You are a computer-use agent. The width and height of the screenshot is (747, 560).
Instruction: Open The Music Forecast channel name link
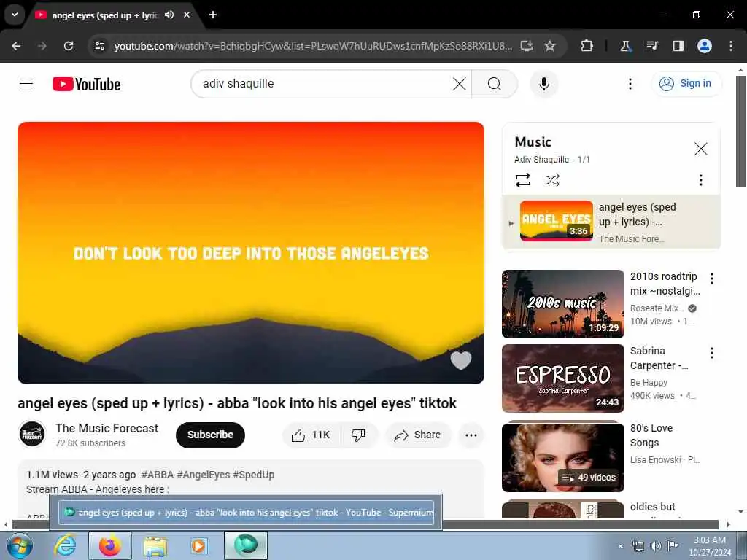coord(107,428)
